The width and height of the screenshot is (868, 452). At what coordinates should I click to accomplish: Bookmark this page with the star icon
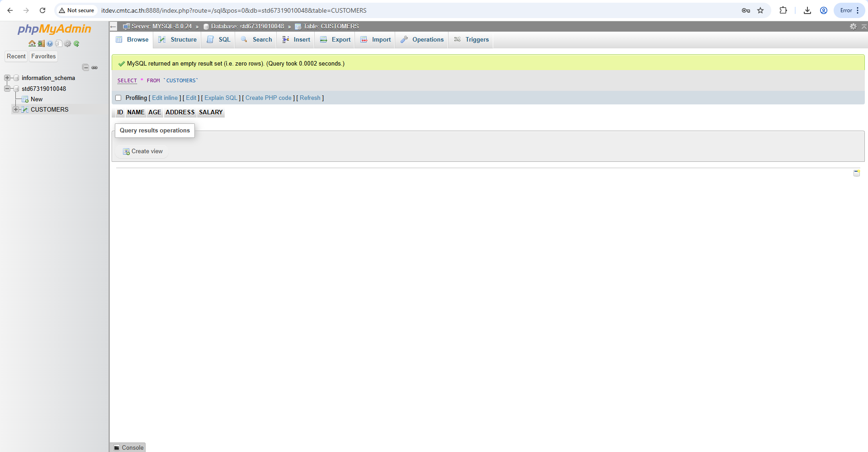pyautogui.click(x=760, y=10)
